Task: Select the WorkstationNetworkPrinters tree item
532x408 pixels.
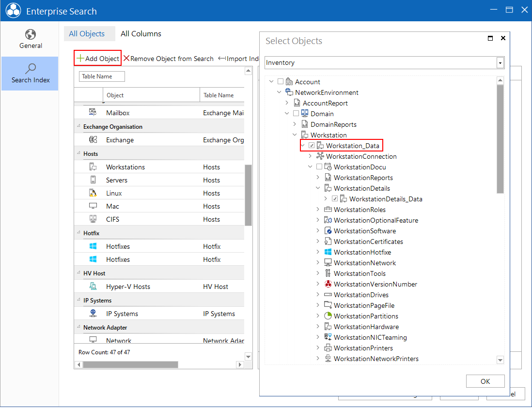Action: click(x=376, y=359)
